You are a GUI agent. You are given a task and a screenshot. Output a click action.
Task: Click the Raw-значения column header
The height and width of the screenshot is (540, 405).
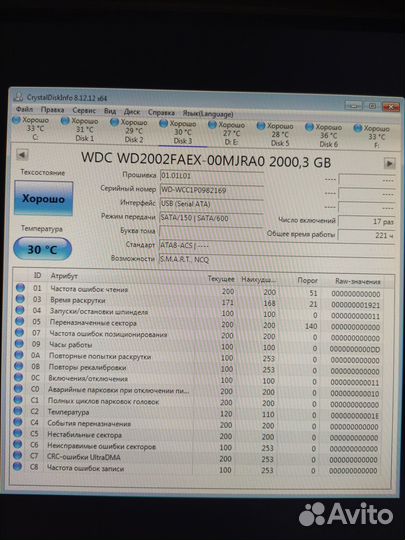tap(357, 282)
